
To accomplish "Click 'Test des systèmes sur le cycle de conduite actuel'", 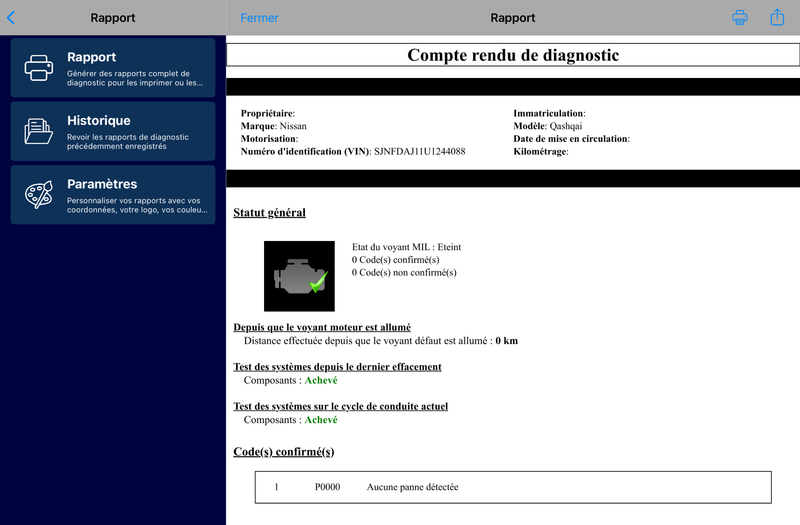I will [340, 406].
